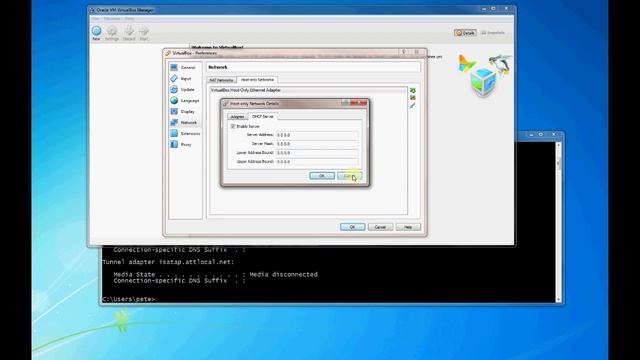Select VirtualBox Host-Only Ethernet Adapter row
The height and width of the screenshot is (360, 640).
[308, 90]
